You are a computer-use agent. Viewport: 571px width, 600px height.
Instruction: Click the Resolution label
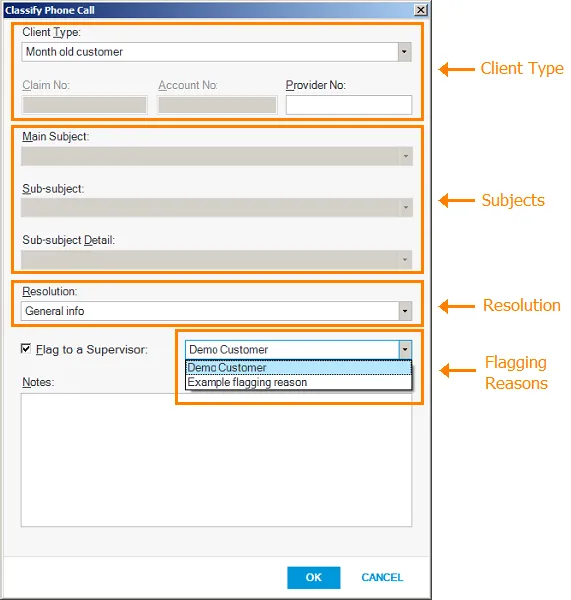tap(49, 292)
